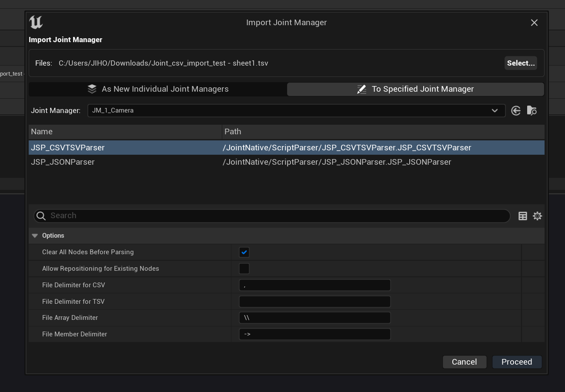Viewport: 565px width, 392px height.
Task: Click the magnifier icon in the search bar
Action: [41, 216]
